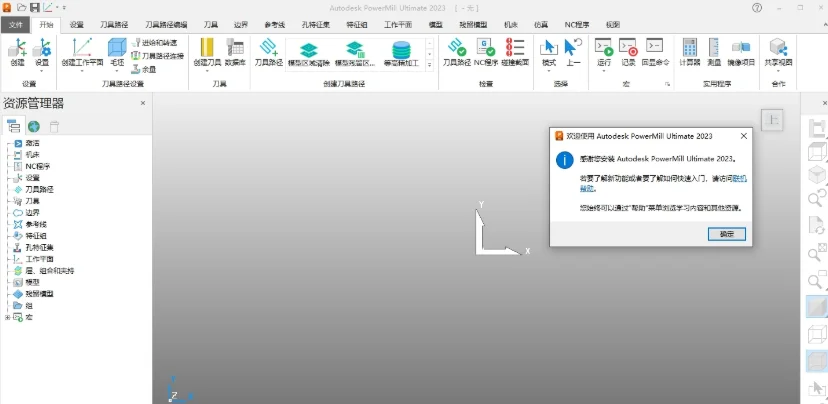
Task: Click the 上 view orientation button in viewport
Action: [772, 120]
